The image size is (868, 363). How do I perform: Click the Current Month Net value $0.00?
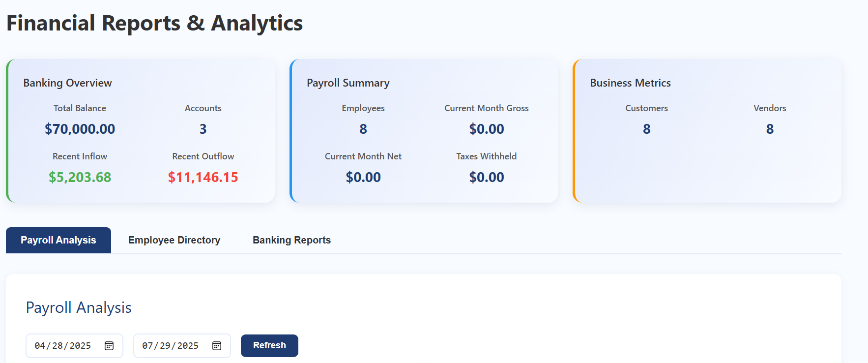point(363,177)
